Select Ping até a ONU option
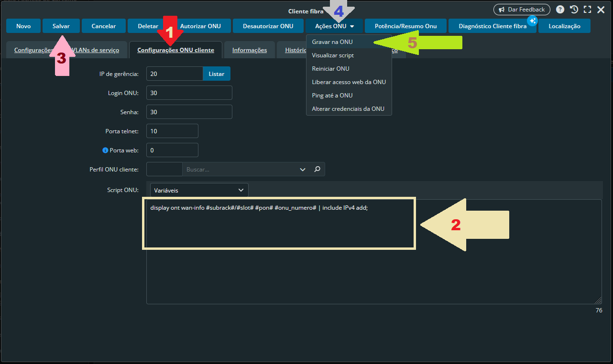 tap(332, 96)
